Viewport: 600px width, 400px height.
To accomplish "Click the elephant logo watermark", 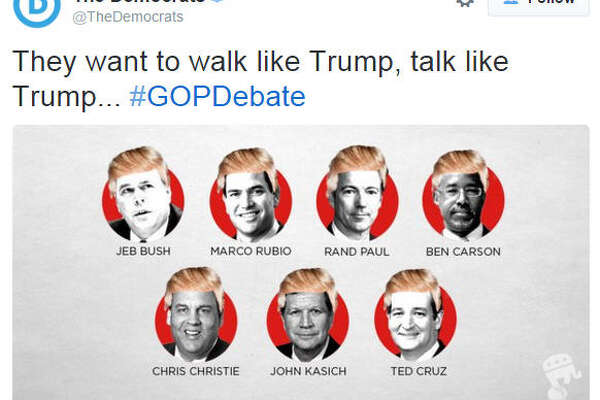I will pyautogui.click(x=561, y=376).
